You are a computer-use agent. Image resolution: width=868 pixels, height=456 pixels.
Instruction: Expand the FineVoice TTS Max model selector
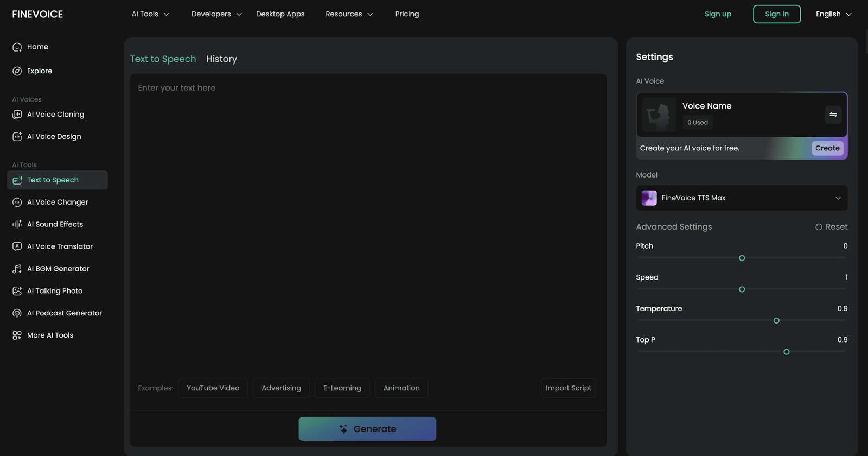[741, 198]
